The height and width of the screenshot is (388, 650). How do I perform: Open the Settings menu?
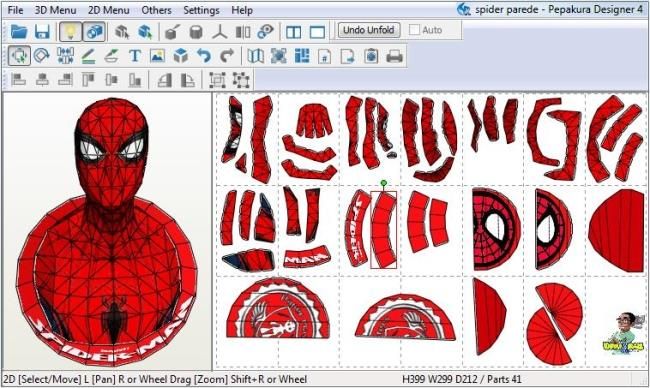201,10
